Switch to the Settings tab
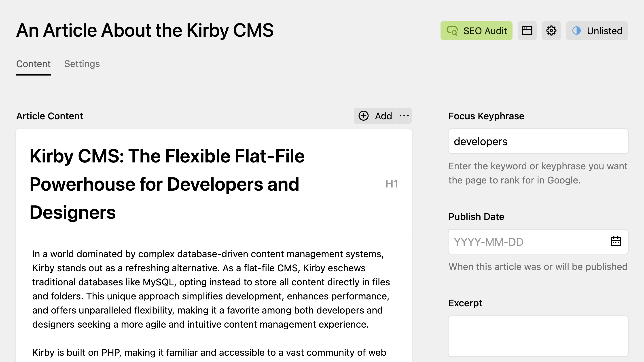The width and height of the screenshot is (644, 362). click(82, 64)
